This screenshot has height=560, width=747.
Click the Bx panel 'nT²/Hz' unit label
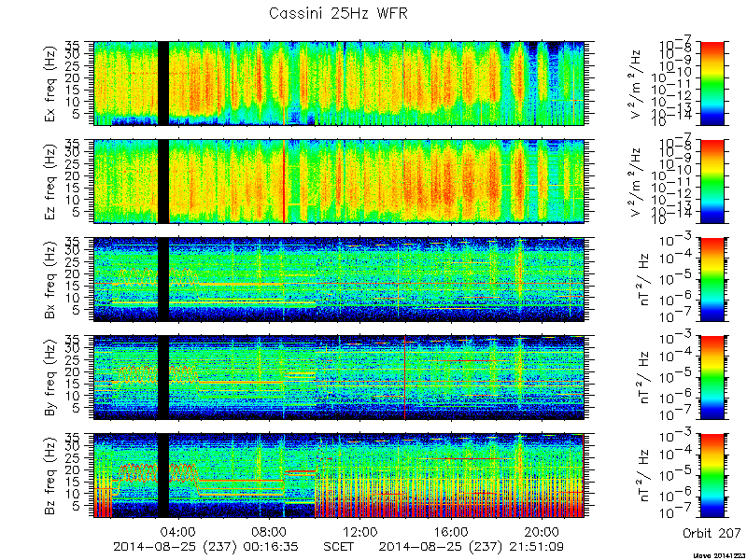click(641, 279)
